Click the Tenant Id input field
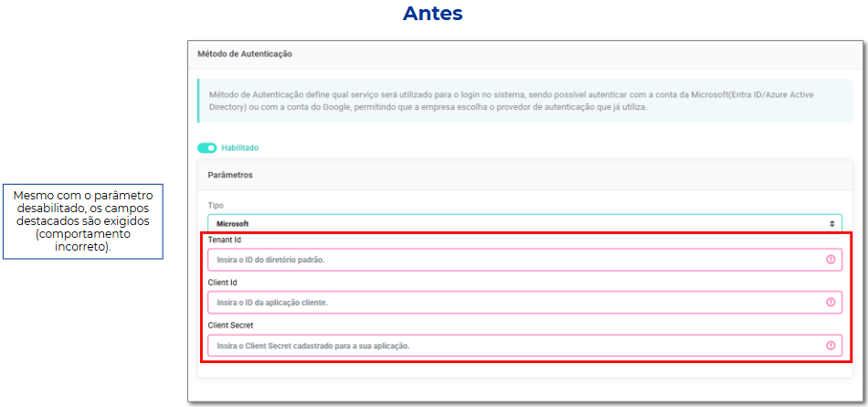This screenshot has width=868, height=407. pyautogui.click(x=512, y=260)
